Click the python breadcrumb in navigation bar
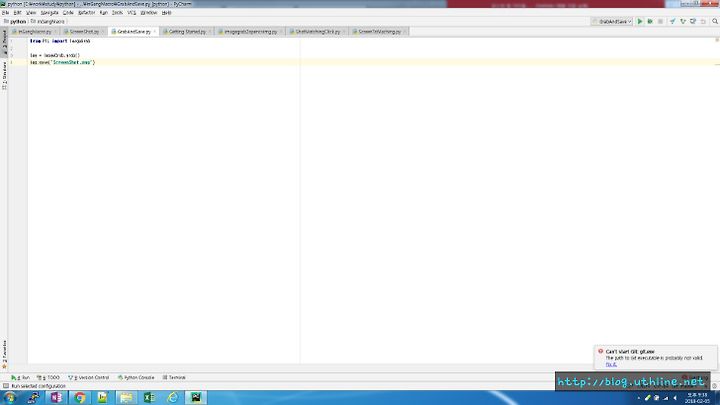 15,22
